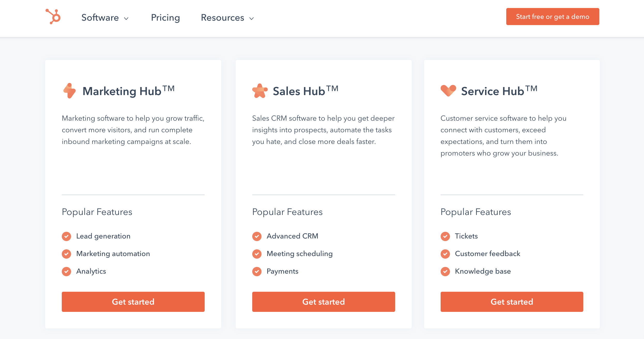The height and width of the screenshot is (339, 644).
Task: Click the checkmark icon beside Marketing automation
Action: [x=66, y=254]
